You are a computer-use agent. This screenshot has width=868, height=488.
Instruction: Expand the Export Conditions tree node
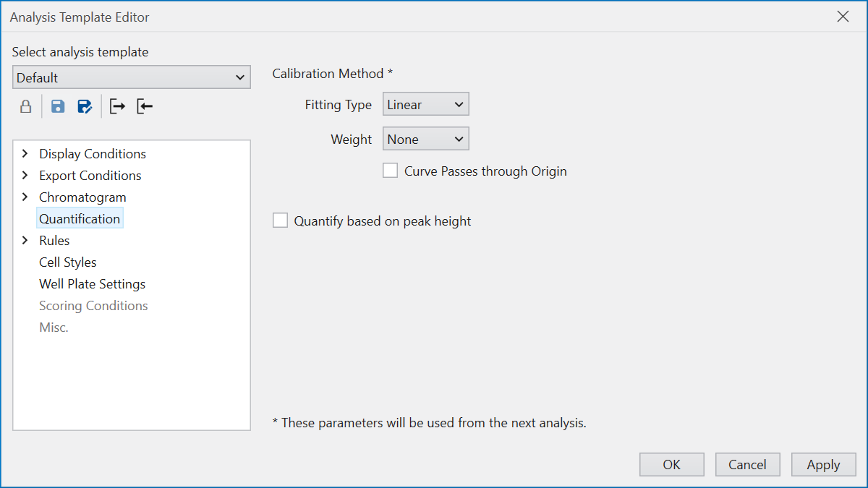25,176
